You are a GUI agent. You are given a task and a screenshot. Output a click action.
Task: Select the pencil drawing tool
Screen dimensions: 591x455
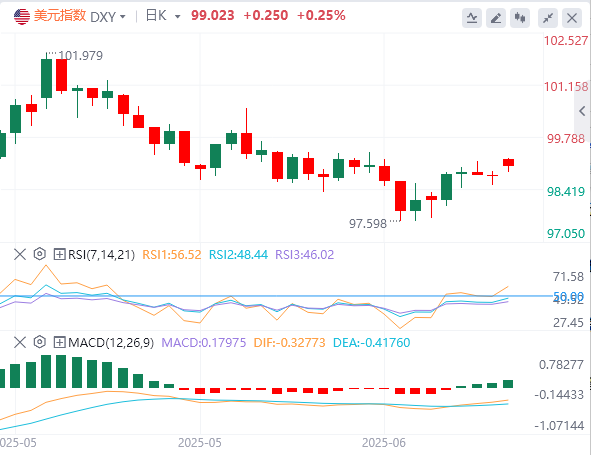(496, 18)
